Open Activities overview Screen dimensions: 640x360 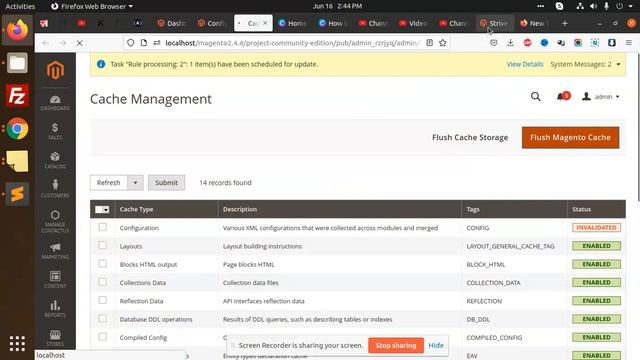click(x=20, y=6)
